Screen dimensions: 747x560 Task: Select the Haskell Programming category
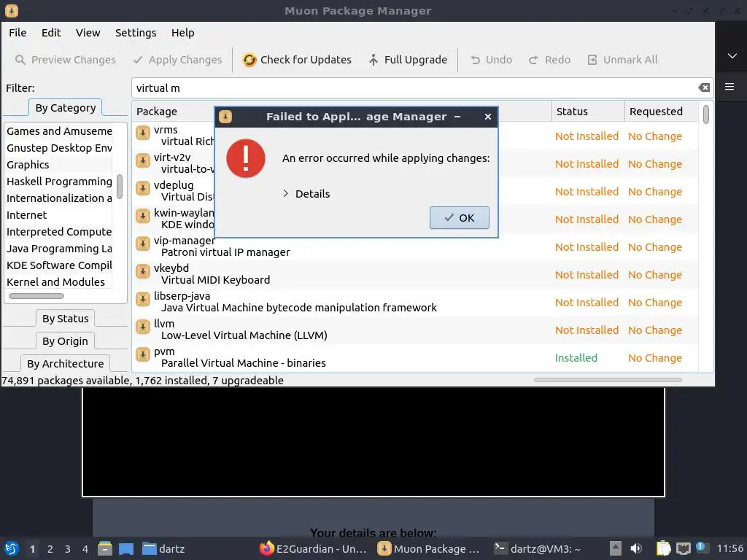tap(59, 181)
